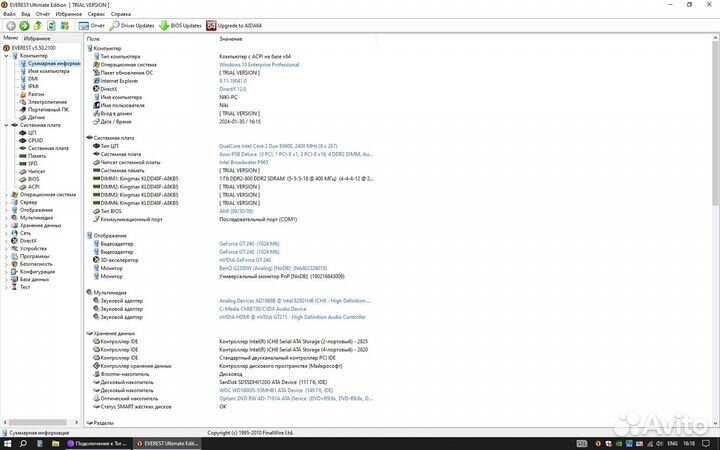Collapse the Системная плата tree node
The width and height of the screenshot is (720, 450).
coord(6,125)
